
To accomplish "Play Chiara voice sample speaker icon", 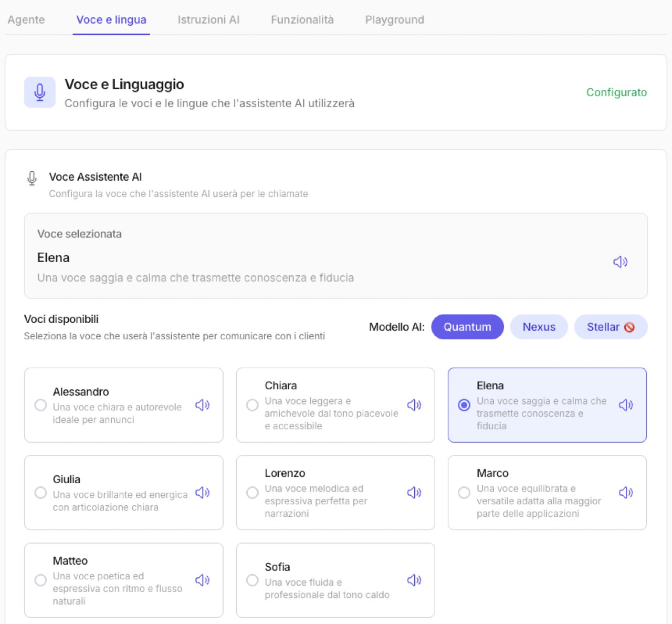I will 414,405.
